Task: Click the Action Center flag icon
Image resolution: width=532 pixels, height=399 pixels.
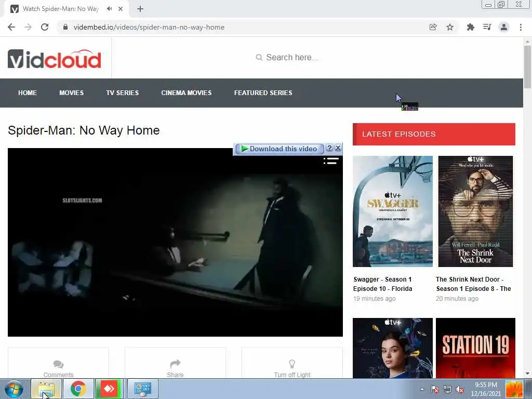Action: [x=435, y=389]
